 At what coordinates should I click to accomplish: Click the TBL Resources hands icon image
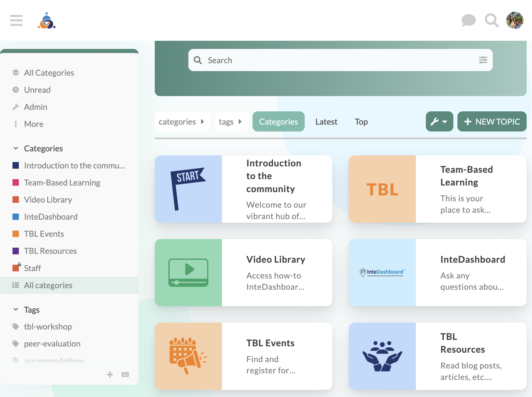click(382, 356)
